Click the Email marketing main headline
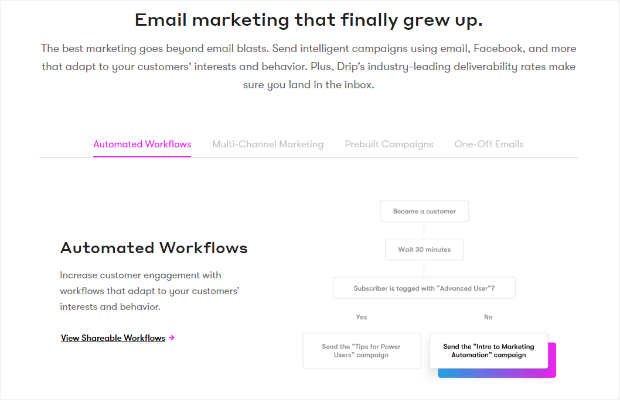This screenshot has width=620, height=400. (x=308, y=20)
